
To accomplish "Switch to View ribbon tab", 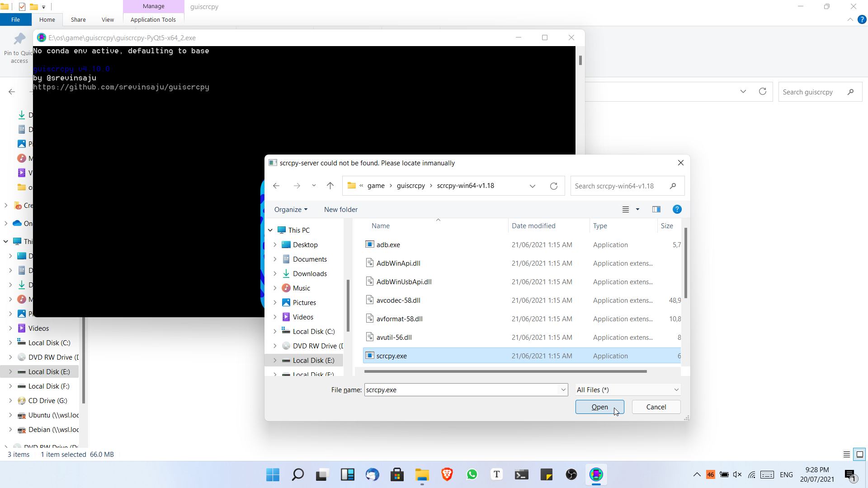I will (108, 19).
